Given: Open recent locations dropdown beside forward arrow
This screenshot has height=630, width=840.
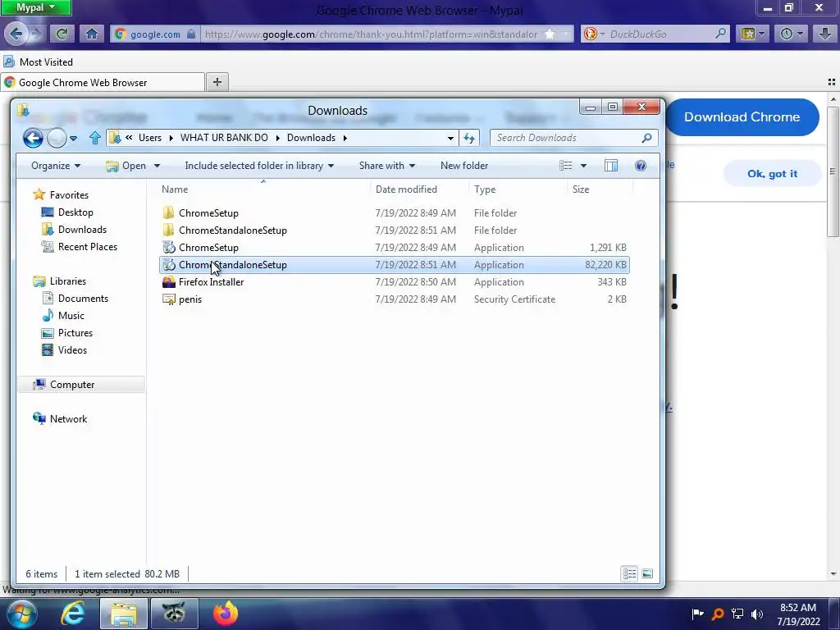Looking at the screenshot, I should (x=73, y=138).
